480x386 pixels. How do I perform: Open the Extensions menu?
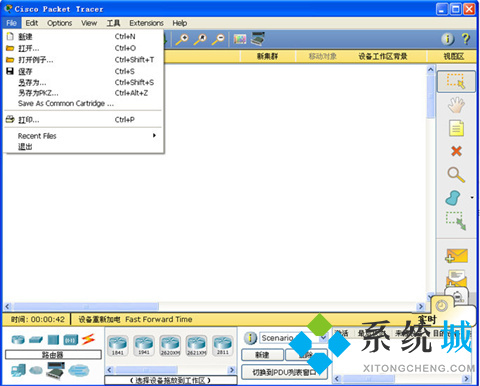tap(146, 23)
